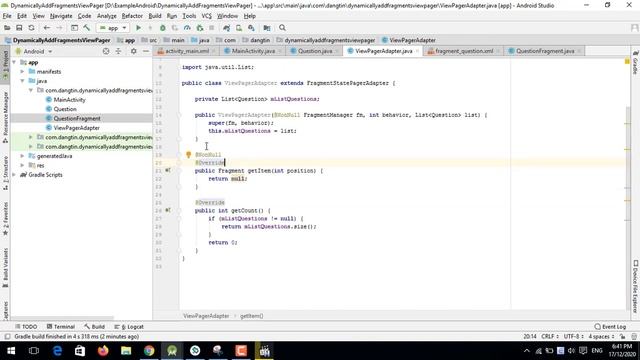Open the Navigate menu
Screen dimensions: 640x360
point(61,16)
